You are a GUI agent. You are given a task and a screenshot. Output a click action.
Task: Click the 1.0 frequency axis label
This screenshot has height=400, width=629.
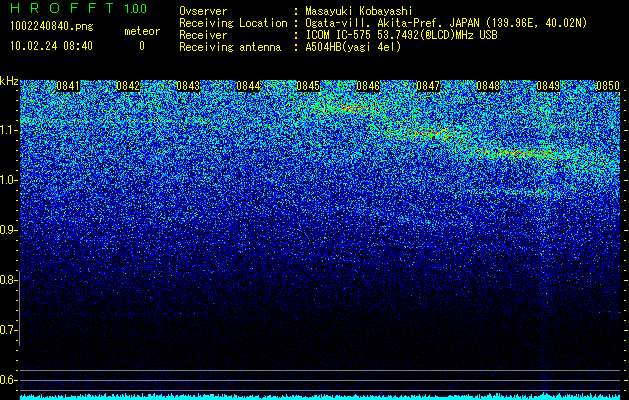point(8,180)
